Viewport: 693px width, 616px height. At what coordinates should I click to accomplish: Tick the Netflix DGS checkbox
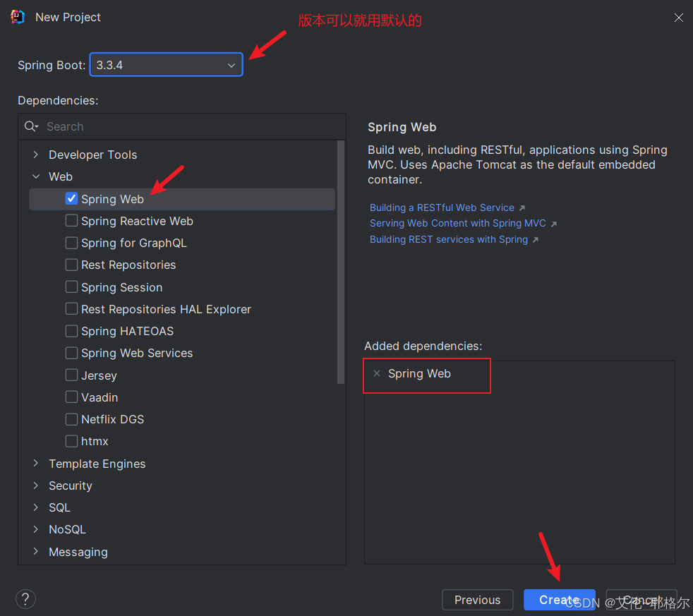point(71,419)
